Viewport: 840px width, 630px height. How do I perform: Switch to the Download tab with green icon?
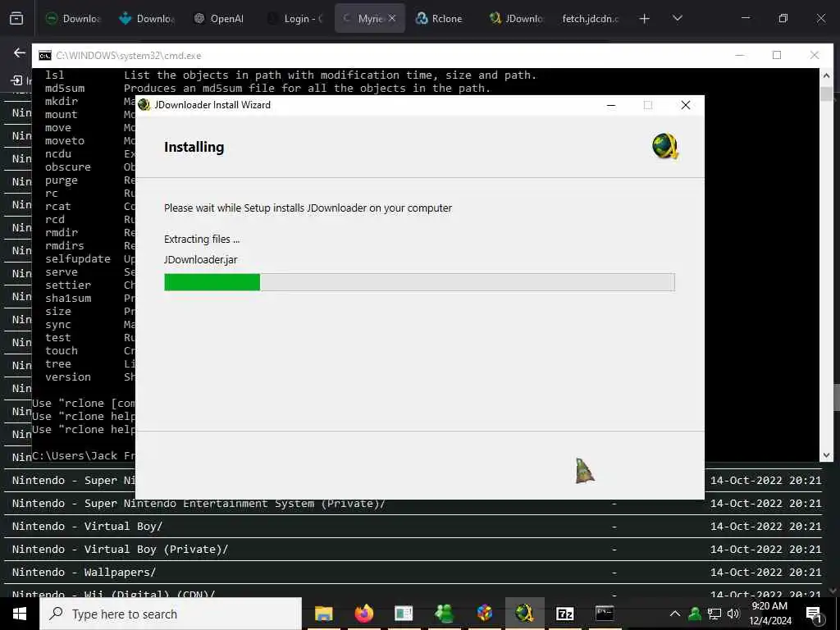pos(73,18)
